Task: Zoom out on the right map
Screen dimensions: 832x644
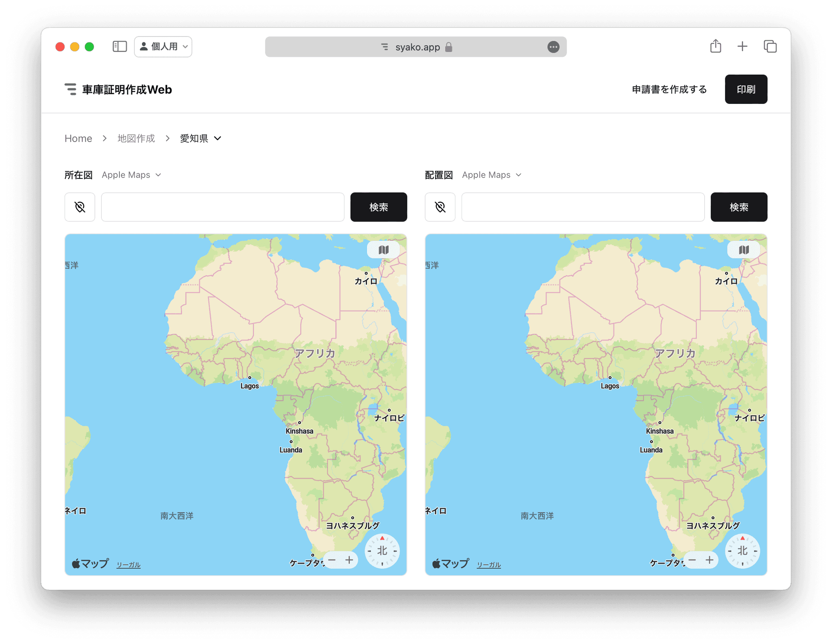Action: [x=692, y=560]
